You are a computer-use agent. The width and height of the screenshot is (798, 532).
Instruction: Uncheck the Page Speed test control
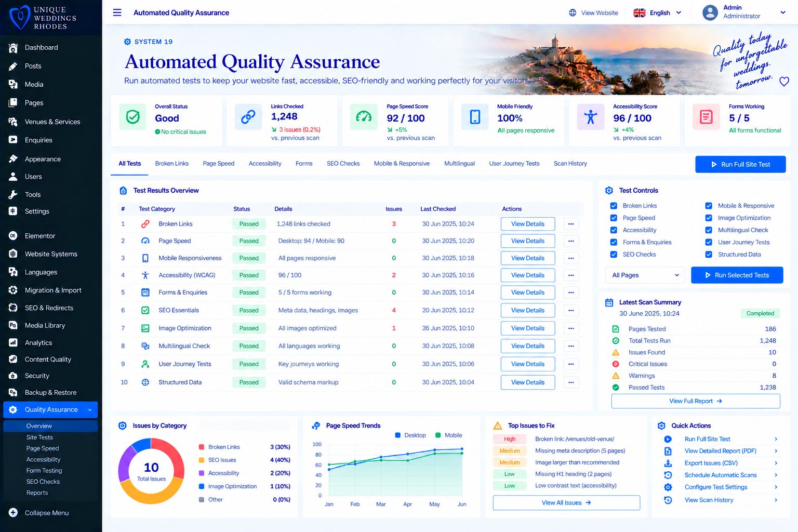614,218
